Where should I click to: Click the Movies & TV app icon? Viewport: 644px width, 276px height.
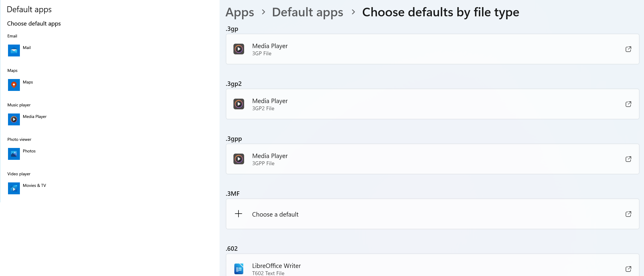point(14,188)
